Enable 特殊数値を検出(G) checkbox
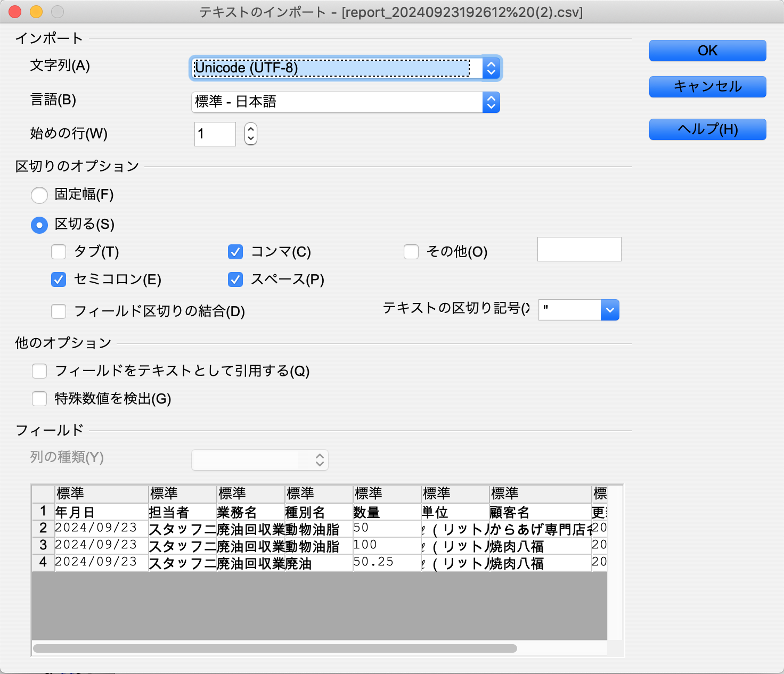Viewport: 784px width, 674px height. pyautogui.click(x=39, y=399)
